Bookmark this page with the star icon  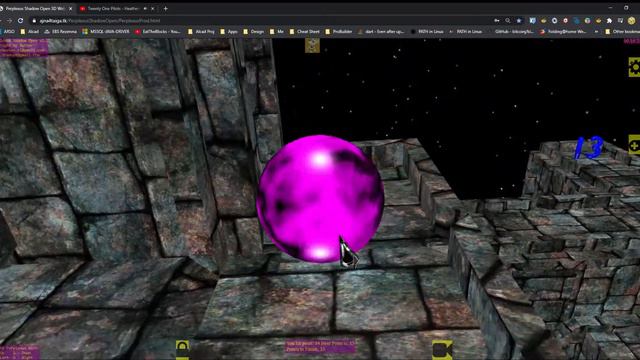(x=519, y=20)
